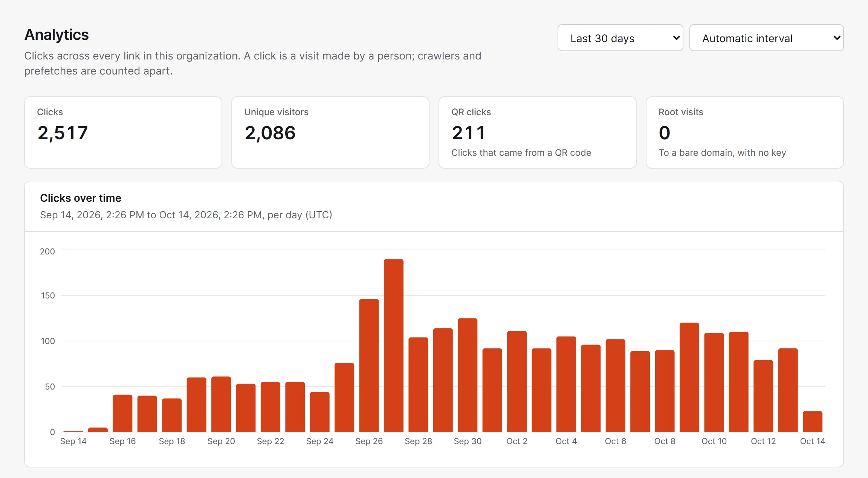Image resolution: width=868 pixels, height=478 pixels.
Task: Open the Automatic interval dropdown
Action: 766,38
